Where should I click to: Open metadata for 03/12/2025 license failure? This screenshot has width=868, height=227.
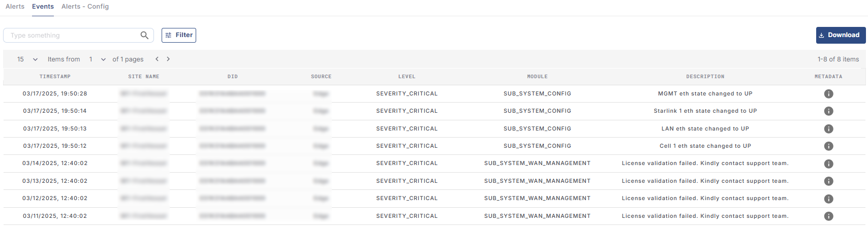point(828,199)
